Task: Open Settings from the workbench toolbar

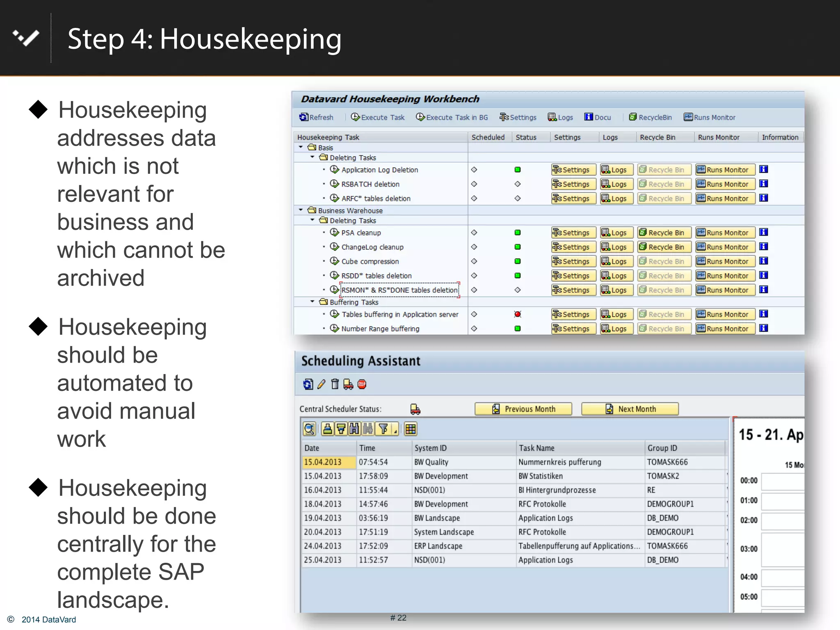Action: point(518,117)
